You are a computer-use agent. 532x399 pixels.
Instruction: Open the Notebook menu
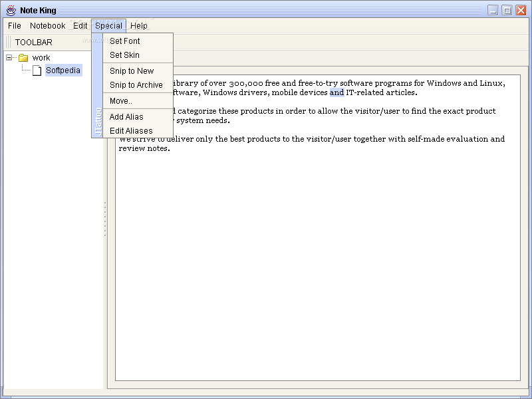[47, 26]
